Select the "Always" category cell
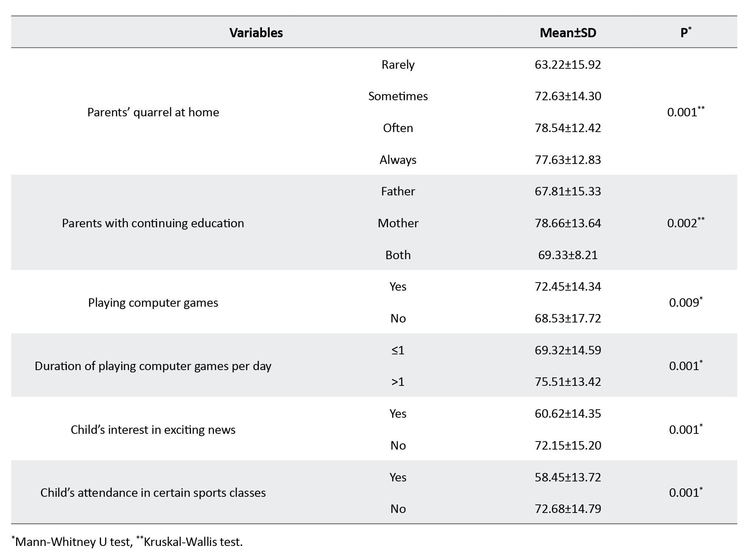The height and width of the screenshot is (554, 756). tap(398, 160)
